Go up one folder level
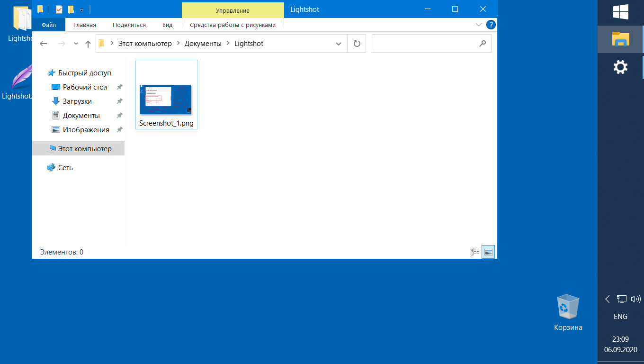Viewport: 644px width, 364px height. 88,44
